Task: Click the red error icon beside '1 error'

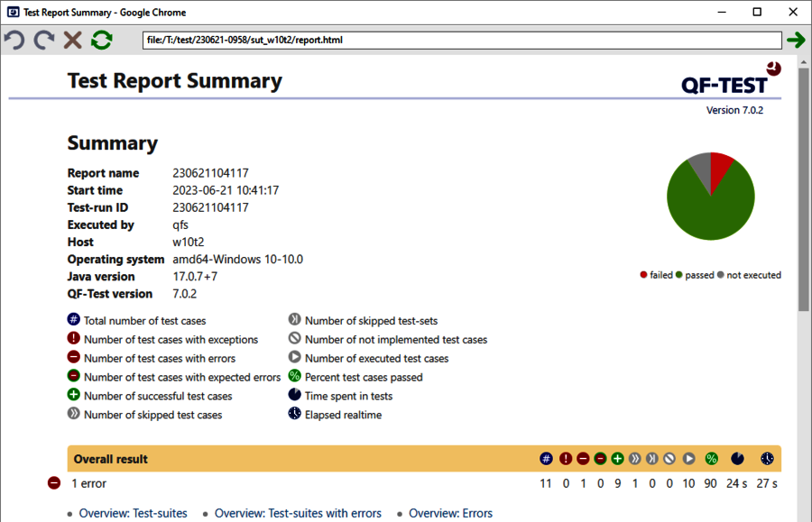Action: click(54, 483)
